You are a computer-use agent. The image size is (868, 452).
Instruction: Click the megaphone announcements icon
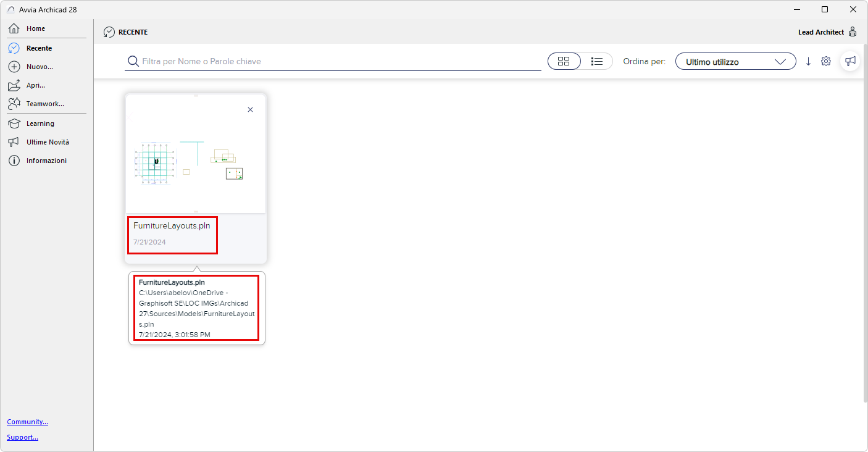(851, 61)
